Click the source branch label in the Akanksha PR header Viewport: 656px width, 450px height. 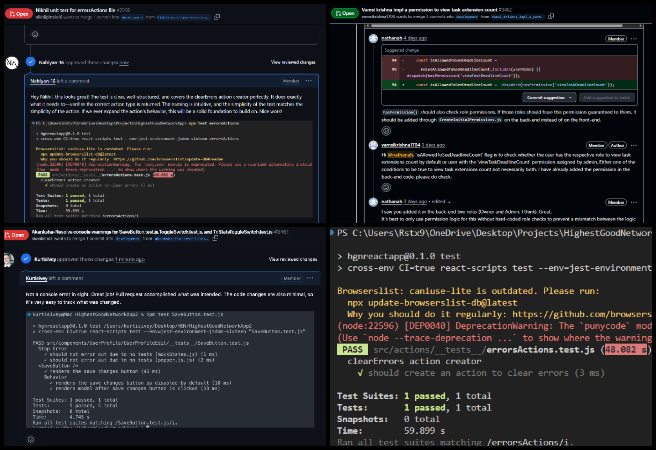pyautogui.click(x=181, y=238)
